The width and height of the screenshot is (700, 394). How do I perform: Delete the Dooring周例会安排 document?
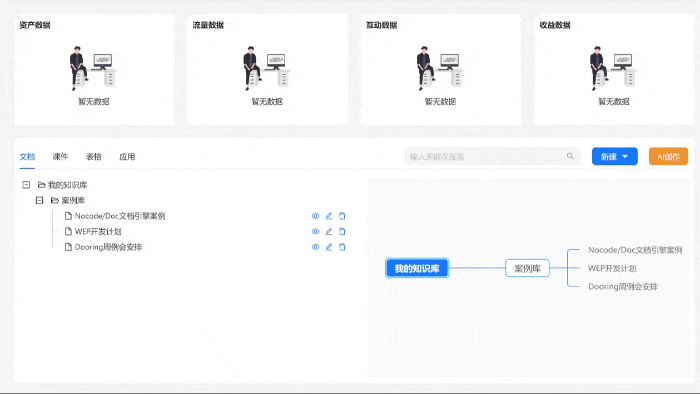(342, 247)
